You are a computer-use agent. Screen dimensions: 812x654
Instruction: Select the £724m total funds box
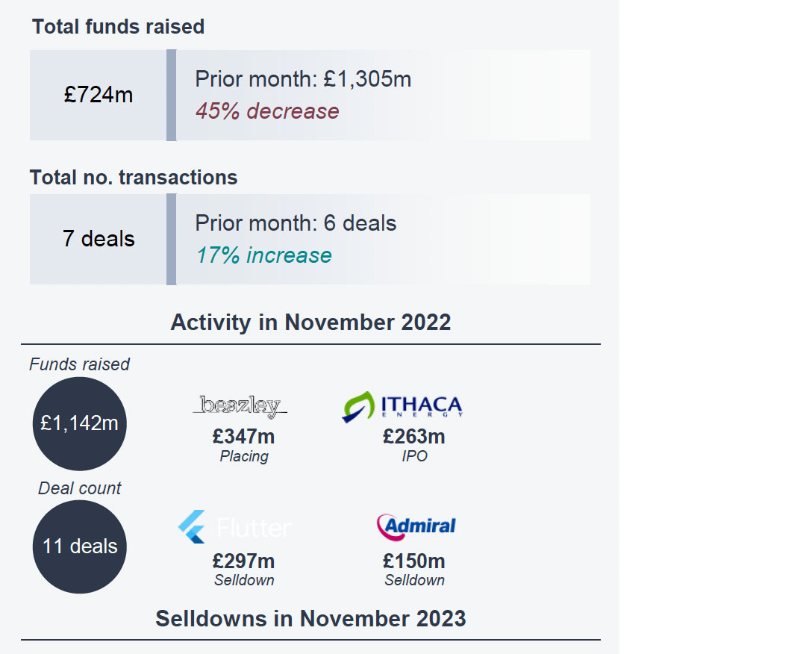click(98, 95)
